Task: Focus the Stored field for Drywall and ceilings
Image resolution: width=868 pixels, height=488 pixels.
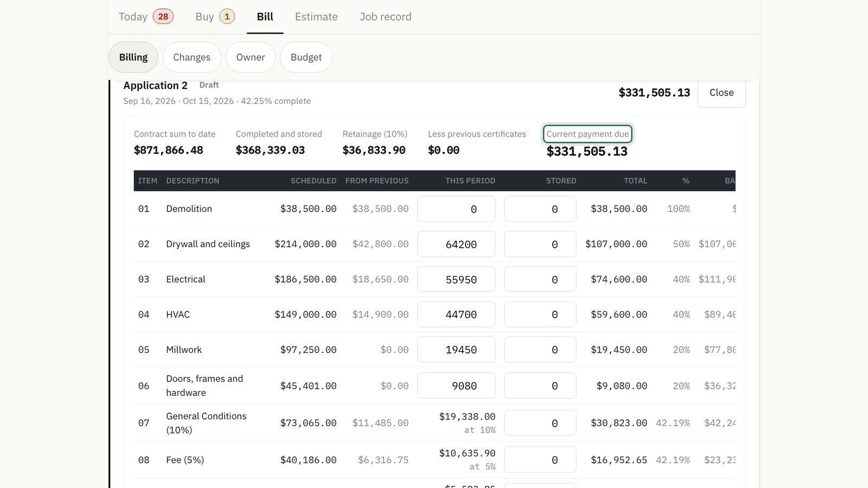Action: tap(540, 244)
